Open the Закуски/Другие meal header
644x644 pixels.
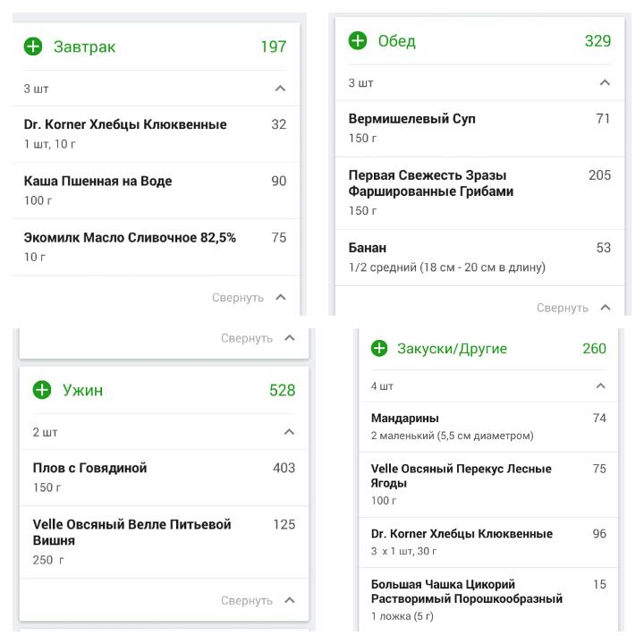pyautogui.click(x=488, y=348)
